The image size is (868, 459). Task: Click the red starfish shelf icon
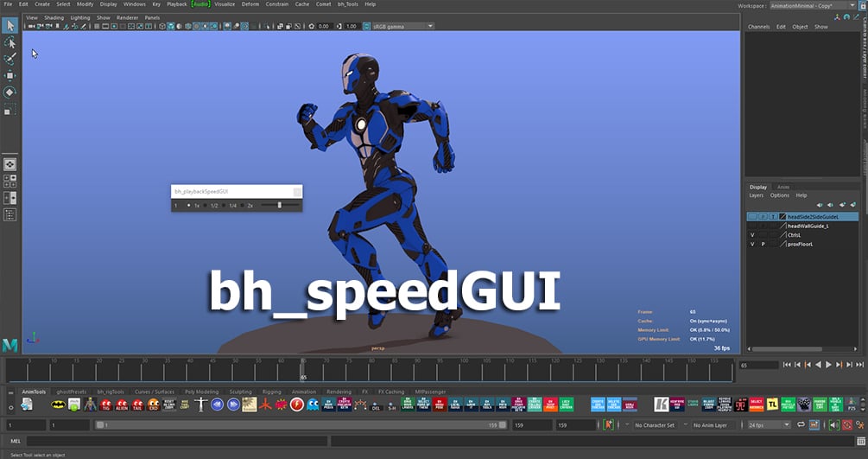click(265, 405)
